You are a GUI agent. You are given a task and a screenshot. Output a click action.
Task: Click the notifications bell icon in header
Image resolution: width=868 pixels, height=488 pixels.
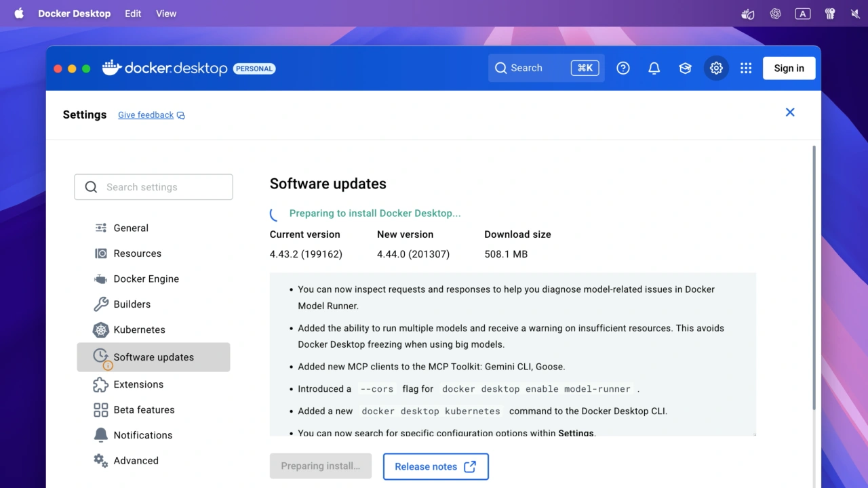pyautogui.click(x=654, y=68)
